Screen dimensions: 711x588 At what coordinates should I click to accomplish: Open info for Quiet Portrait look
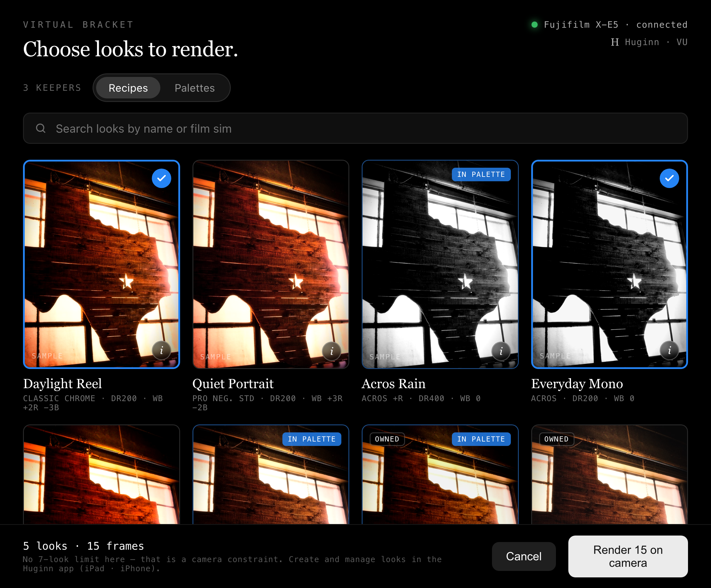pos(331,351)
